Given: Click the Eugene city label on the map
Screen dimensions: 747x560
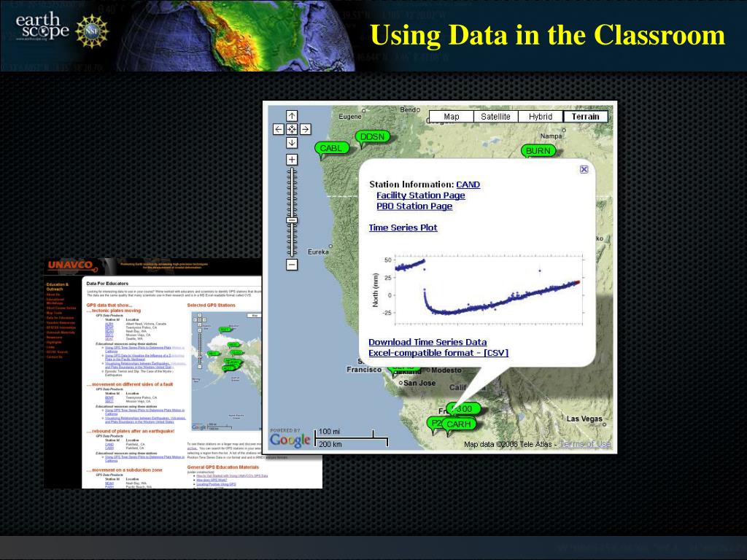Looking at the screenshot, I should (x=350, y=116).
